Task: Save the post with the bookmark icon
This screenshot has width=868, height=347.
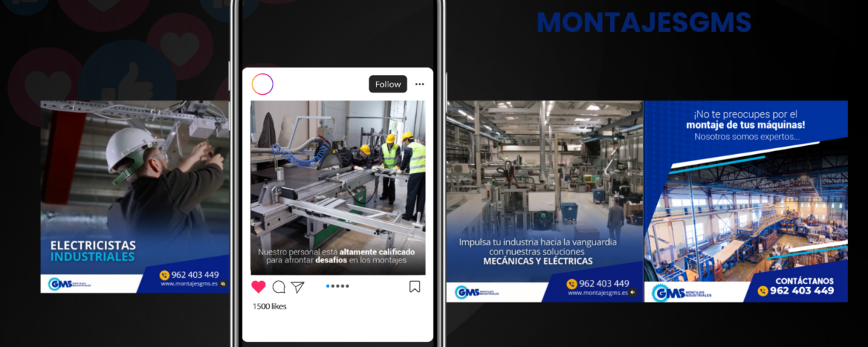Action: pos(414,287)
